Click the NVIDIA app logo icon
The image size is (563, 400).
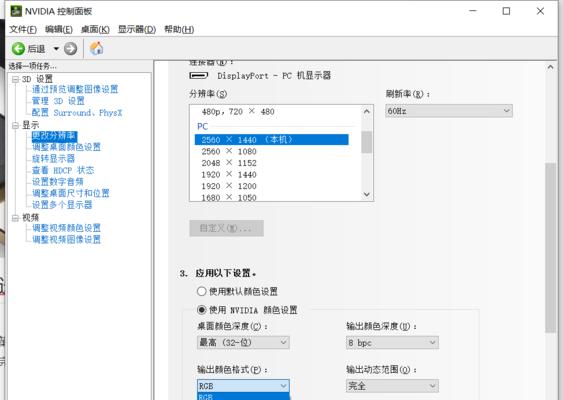click(15, 11)
